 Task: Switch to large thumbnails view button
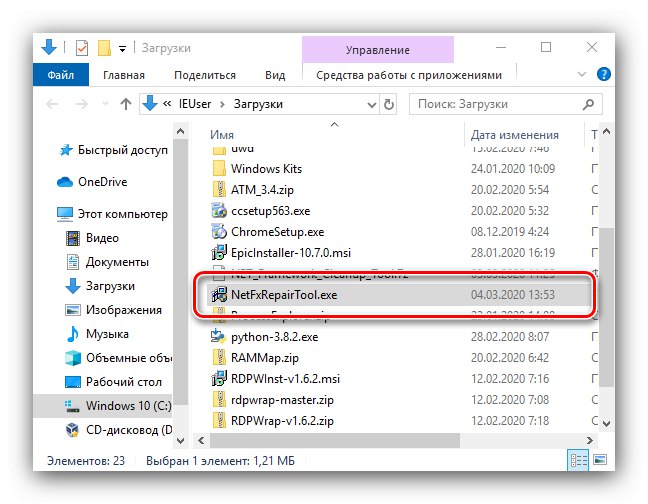tap(600, 460)
